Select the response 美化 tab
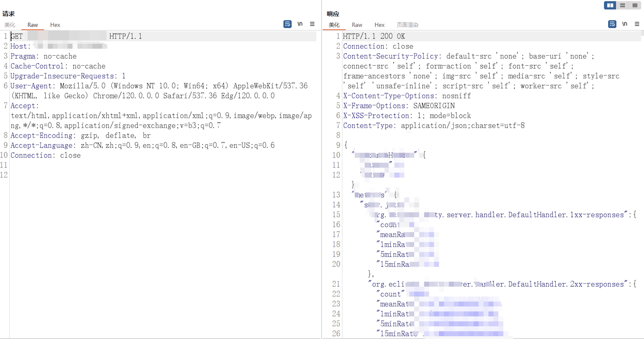 click(334, 25)
